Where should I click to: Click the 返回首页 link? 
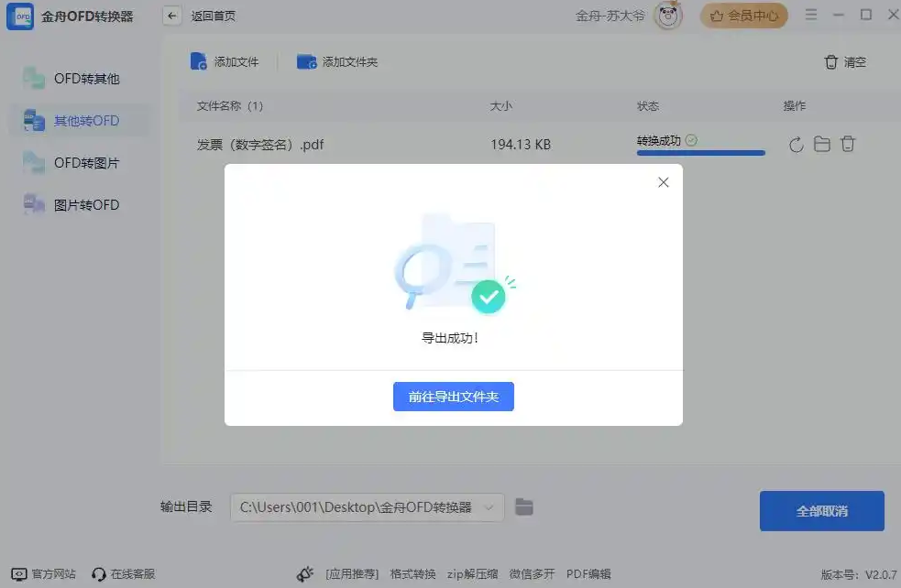[x=214, y=16]
